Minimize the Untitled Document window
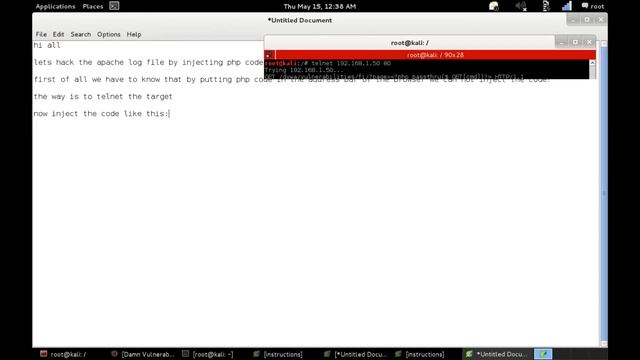 [x=573, y=20]
